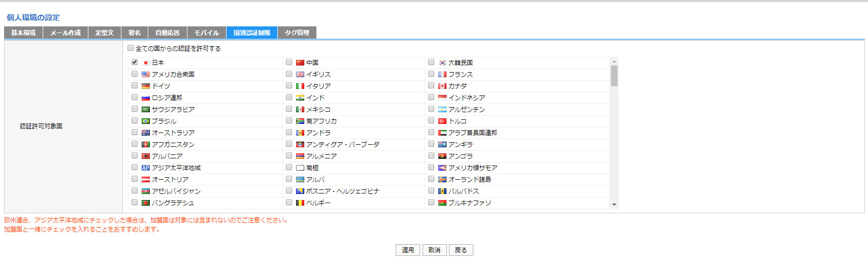This screenshot has height=262, width=868.
Task: Click the Japan flag icon
Action: (146, 62)
